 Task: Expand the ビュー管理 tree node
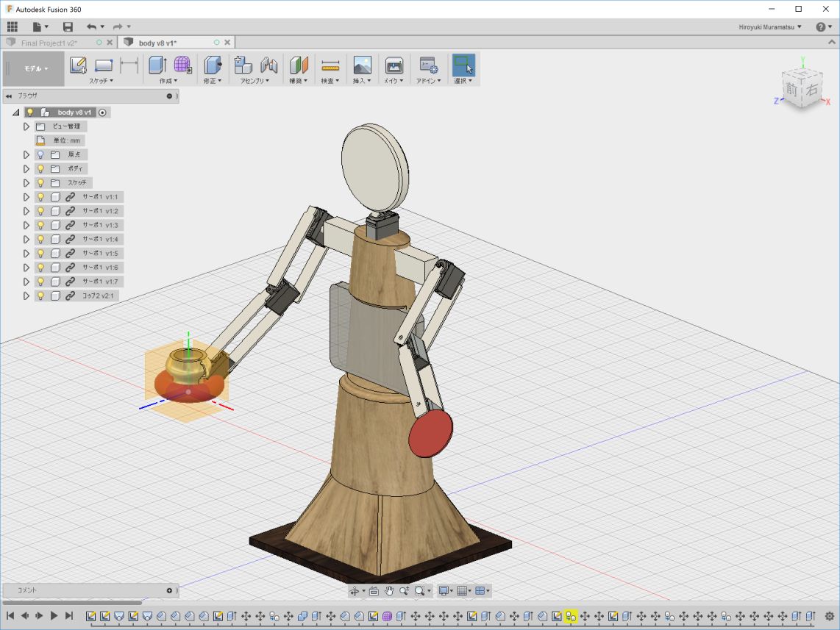pos(26,126)
